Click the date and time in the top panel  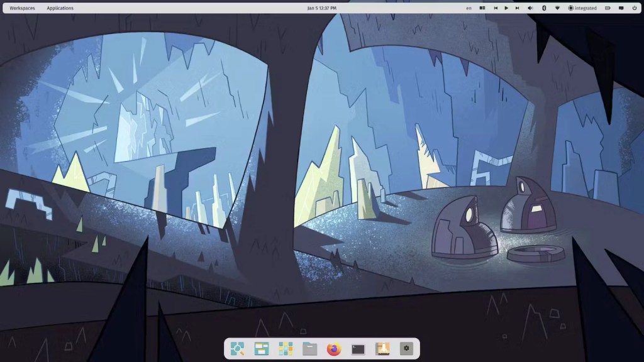(321, 8)
